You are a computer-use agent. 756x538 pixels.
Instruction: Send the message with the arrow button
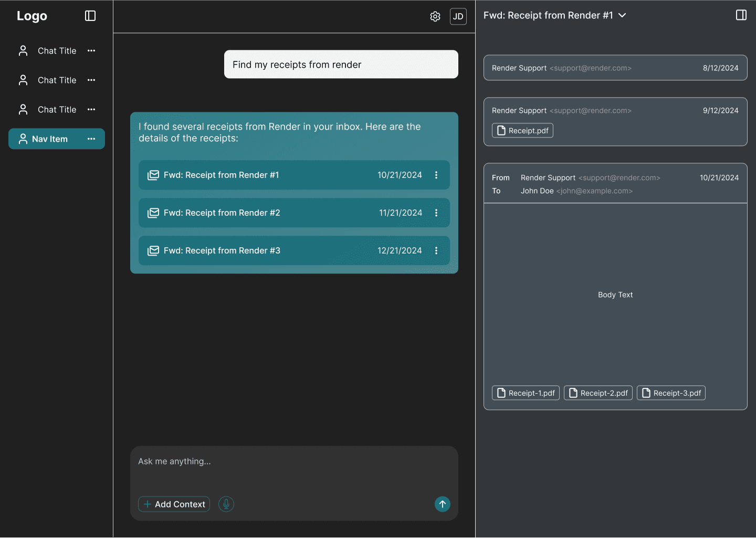[443, 504]
